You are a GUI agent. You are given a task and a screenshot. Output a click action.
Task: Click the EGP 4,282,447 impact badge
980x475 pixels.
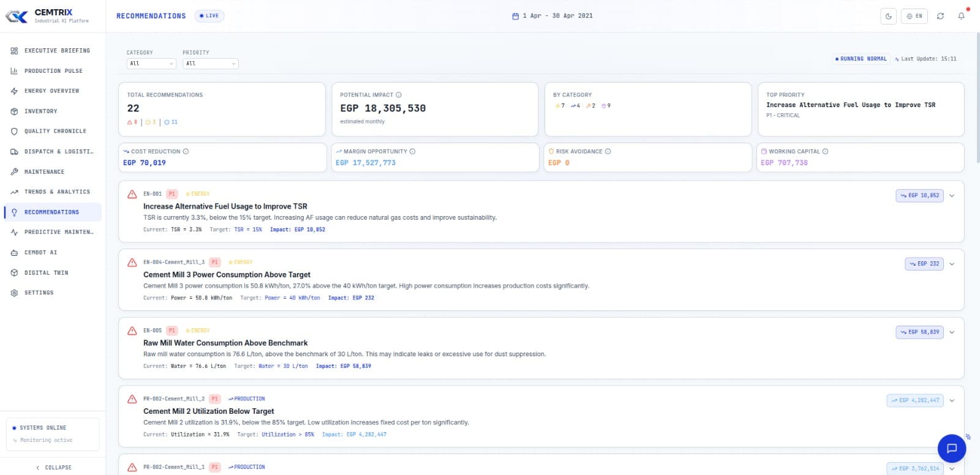point(915,400)
